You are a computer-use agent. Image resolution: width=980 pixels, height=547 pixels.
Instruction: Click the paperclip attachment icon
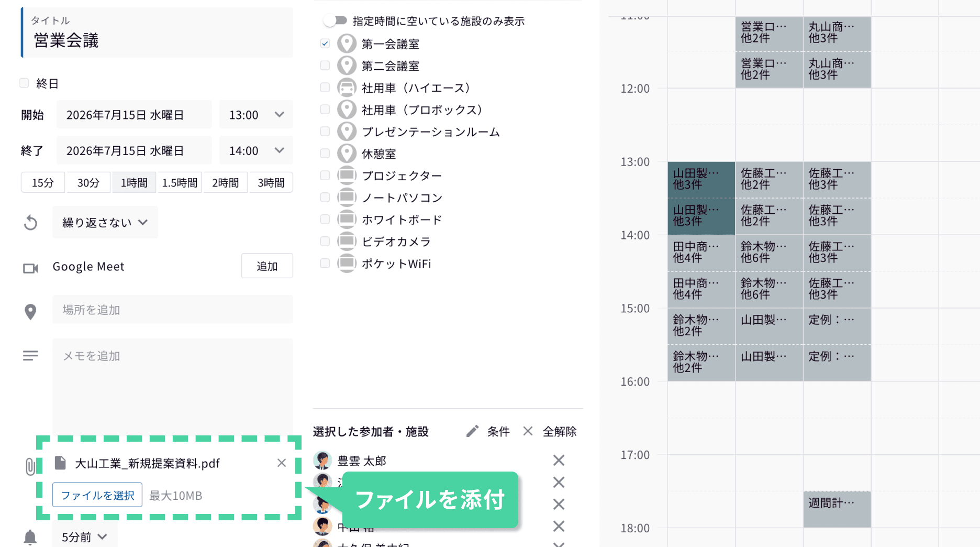30,467
